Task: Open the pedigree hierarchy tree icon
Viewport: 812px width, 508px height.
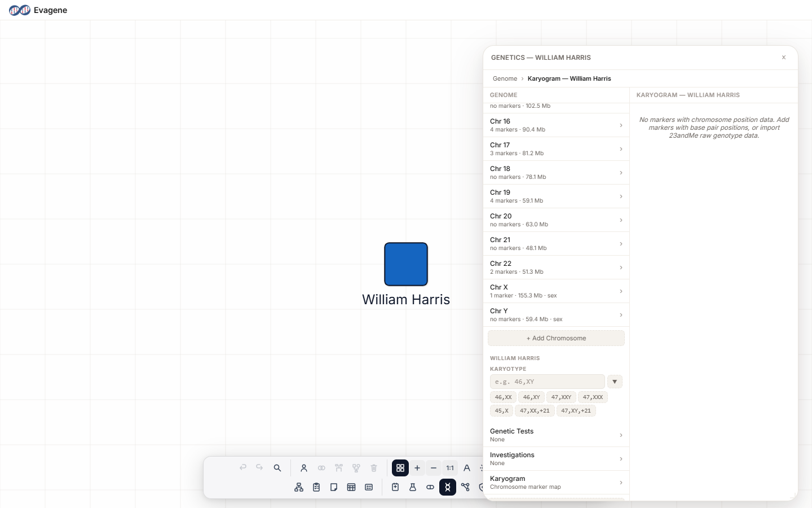Action: point(299,487)
